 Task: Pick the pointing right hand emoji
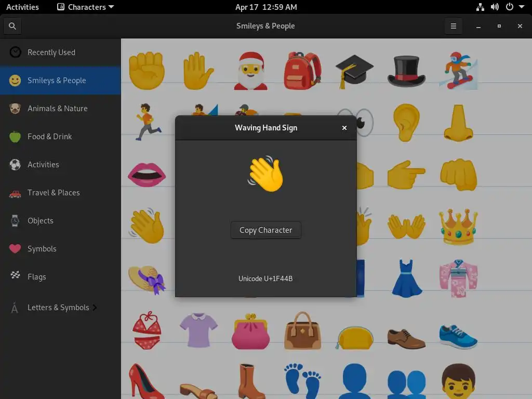[x=406, y=175]
